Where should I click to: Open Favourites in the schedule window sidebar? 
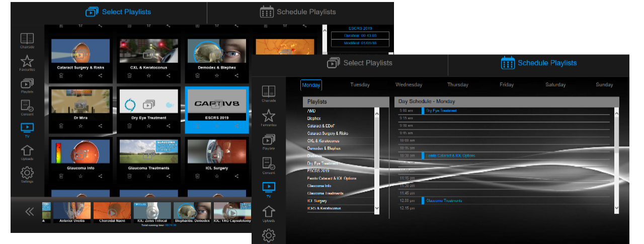[269, 117]
